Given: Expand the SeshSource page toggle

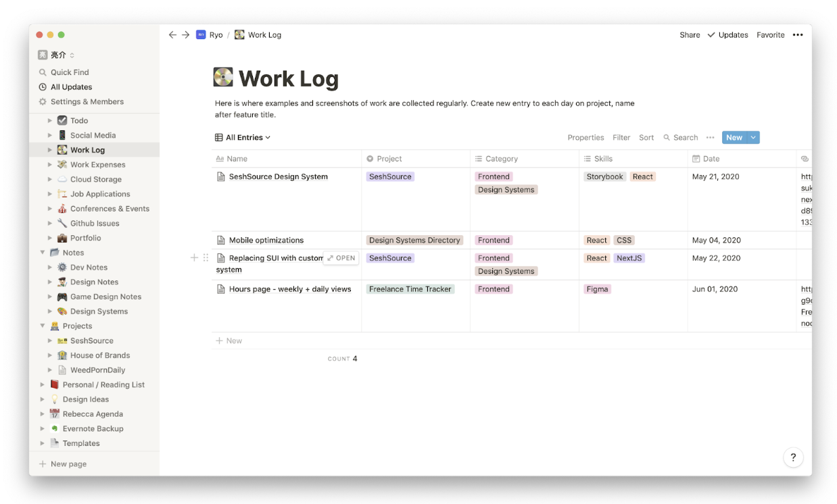Looking at the screenshot, I should (x=49, y=341).
